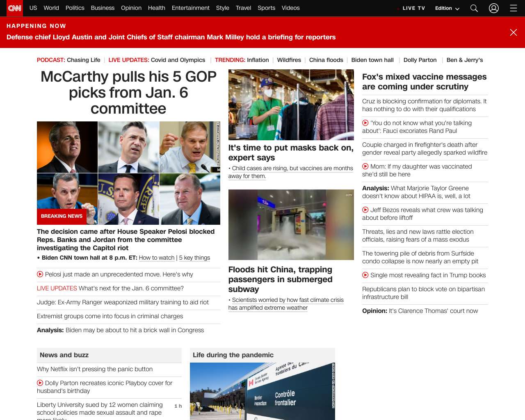Open the six congressmen photo collage
This screenshot has width=525, height=420.
click(128, 173)
